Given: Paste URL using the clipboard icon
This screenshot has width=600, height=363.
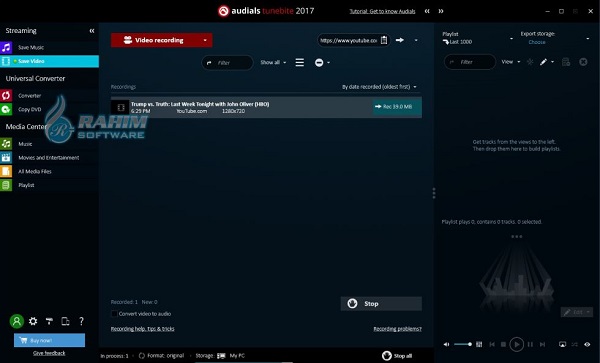Looking at the screenshot, I should (384, 40).
